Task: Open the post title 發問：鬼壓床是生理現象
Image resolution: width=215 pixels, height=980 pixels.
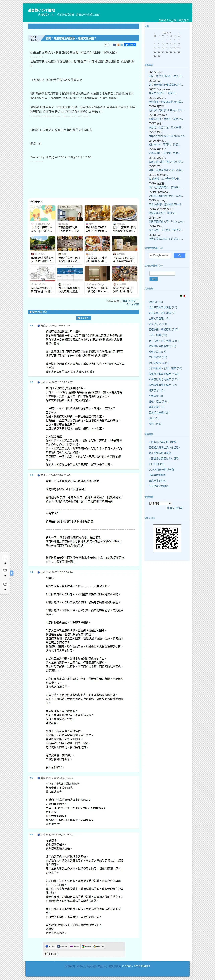Action: pos(71,38)
